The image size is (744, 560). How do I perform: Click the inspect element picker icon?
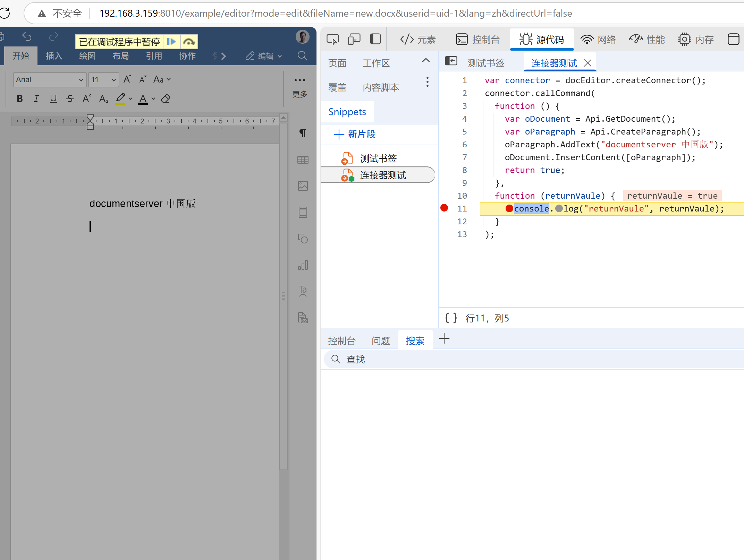click(332, 39)
